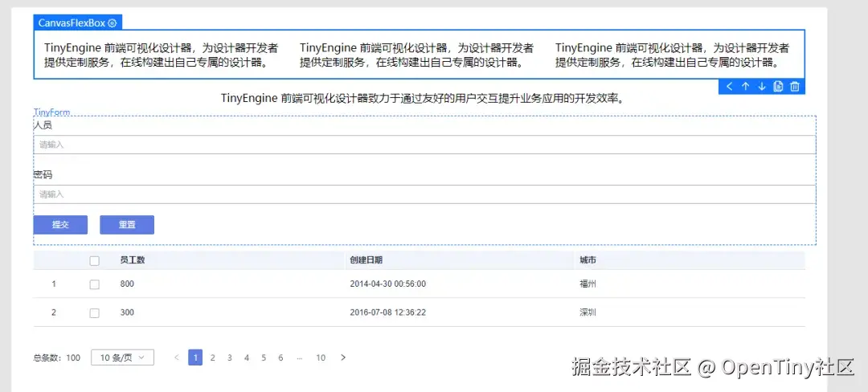The image size is (868, 392).
Task: Jump to page 6
Action: [281, 357]
